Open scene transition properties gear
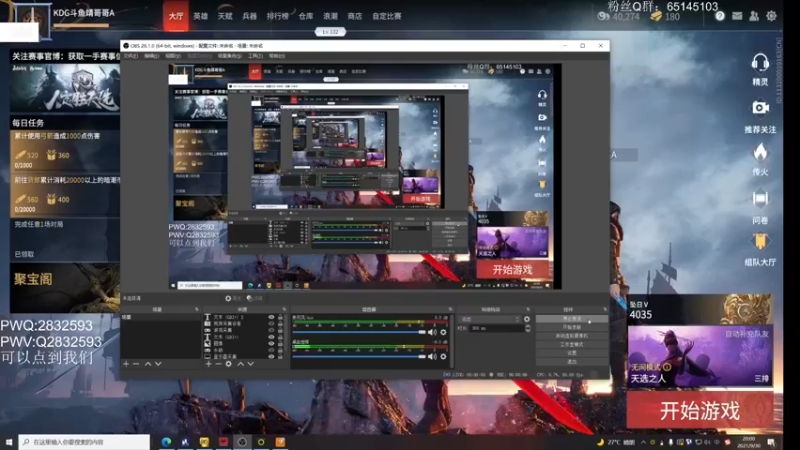This screenshot has width=800, height=450. pos(527,319)
